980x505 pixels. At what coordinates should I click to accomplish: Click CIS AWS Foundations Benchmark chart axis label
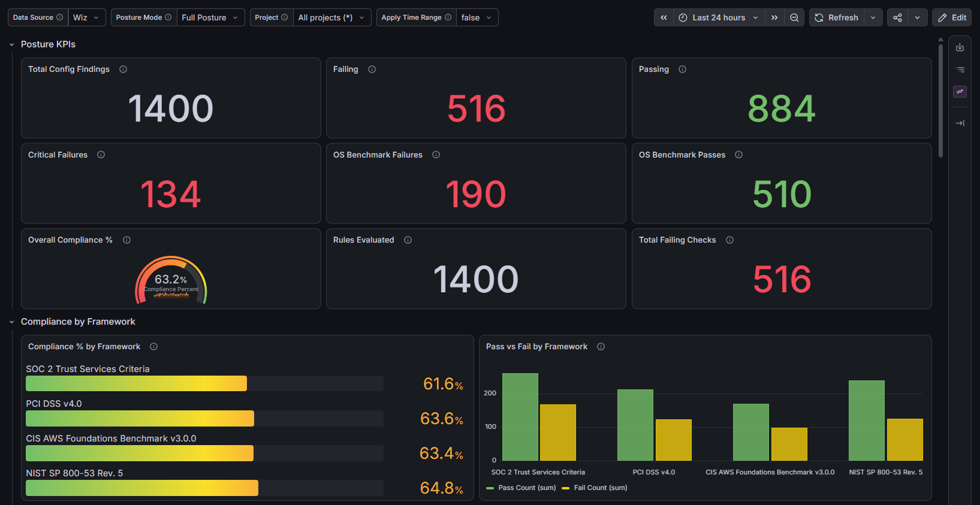(770, 472)
